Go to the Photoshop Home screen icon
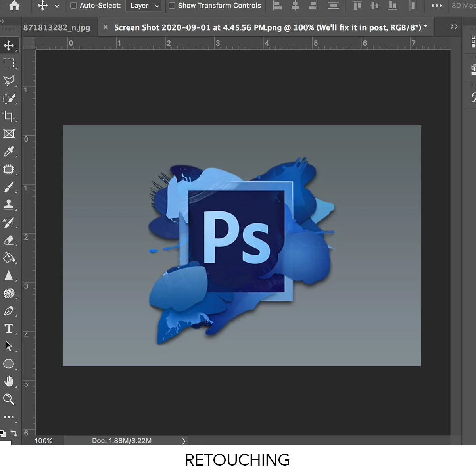The width and height of the screenshot is (476, 476). [14, 6]
